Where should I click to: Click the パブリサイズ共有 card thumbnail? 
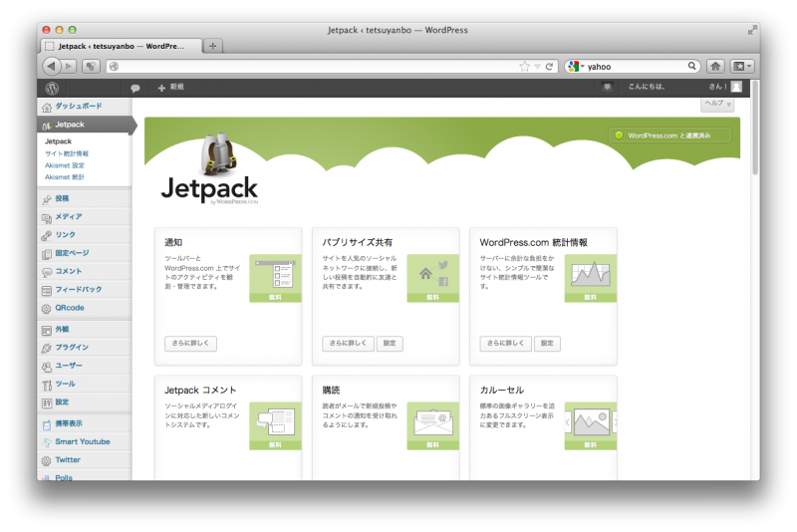(x=433, y=278)
